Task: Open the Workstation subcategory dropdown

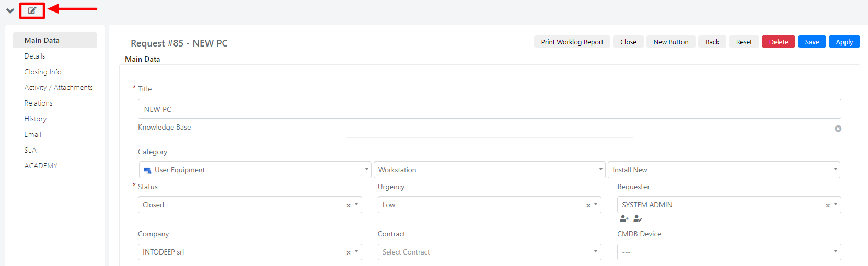Action: 489,170
